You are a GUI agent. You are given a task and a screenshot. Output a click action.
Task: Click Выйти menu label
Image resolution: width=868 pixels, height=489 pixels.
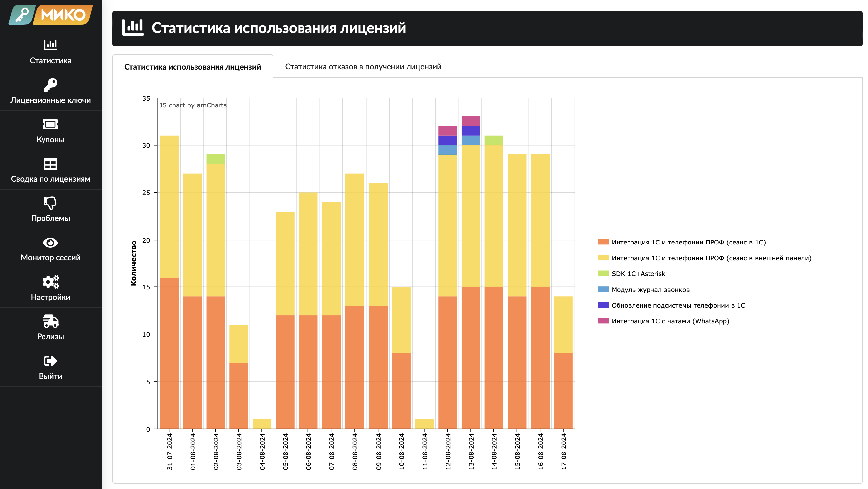point(50,376)
